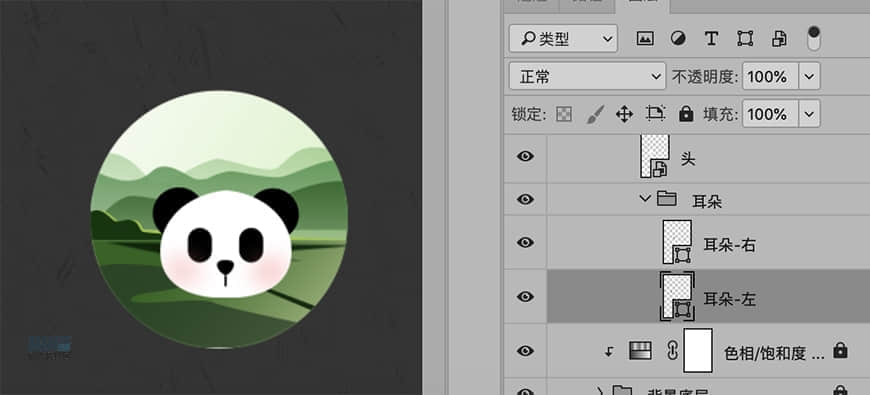Collapse the 耳朵 group chevron

point(644,198)
